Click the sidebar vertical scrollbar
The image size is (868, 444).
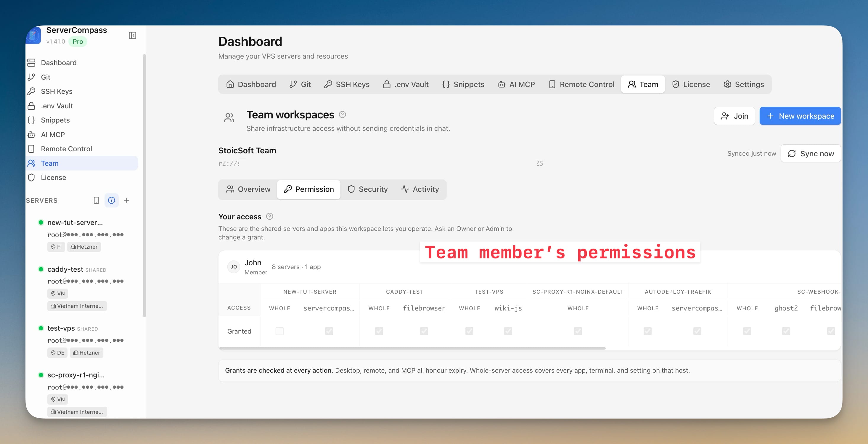(x=144, y=186)
